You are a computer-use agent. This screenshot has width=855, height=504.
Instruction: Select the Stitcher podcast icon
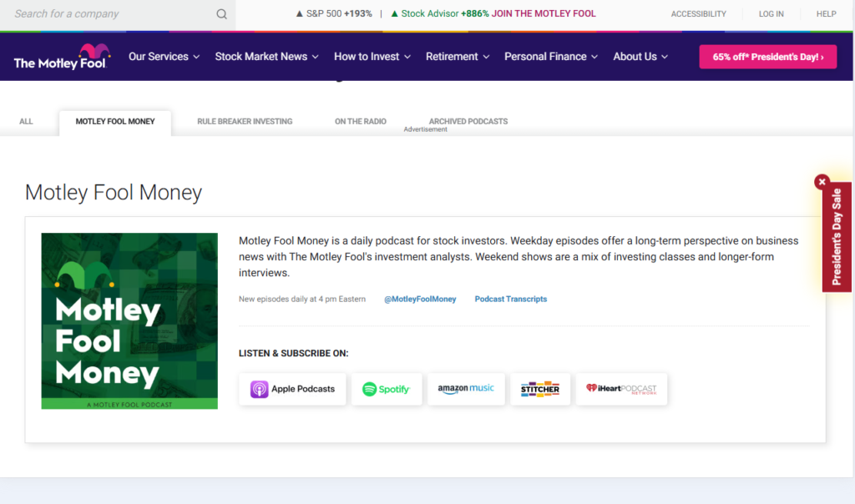click(x=540, y=389)
